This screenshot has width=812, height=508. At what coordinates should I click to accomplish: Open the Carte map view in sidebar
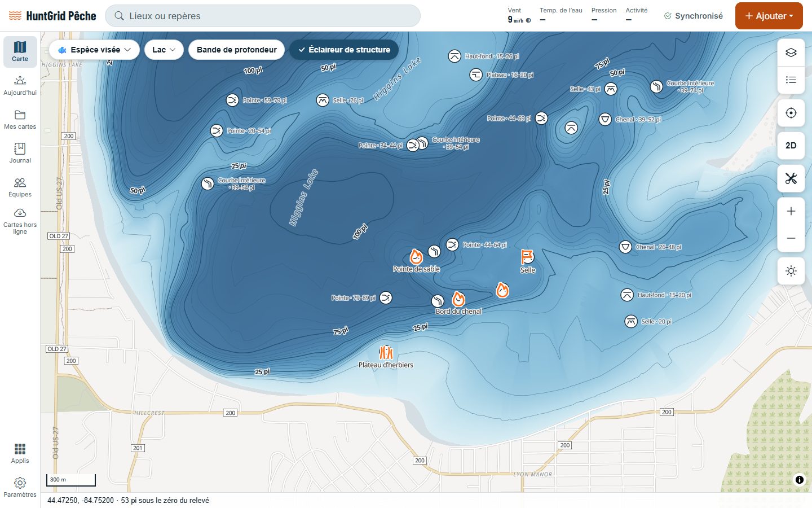[x=20, y=52]
